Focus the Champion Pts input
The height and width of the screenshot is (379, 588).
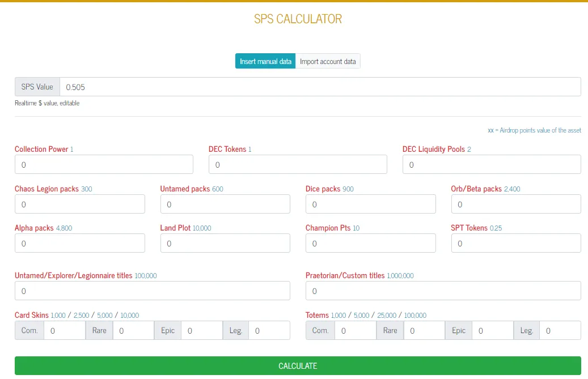pos(370,243)
